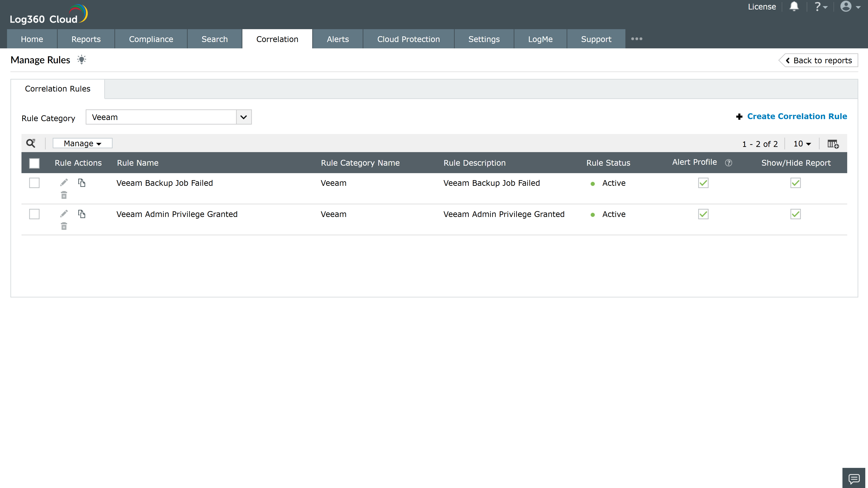Image resolution: width=868 pixels, height=488 pixels.
Task: Open search filter in the rules table
Action: click(x=31, y=143)
